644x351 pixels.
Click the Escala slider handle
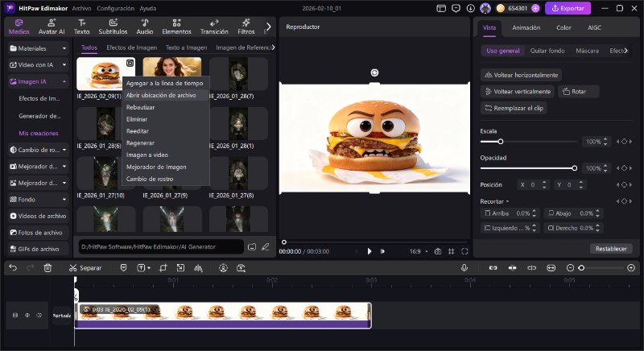tap(500, 142)
